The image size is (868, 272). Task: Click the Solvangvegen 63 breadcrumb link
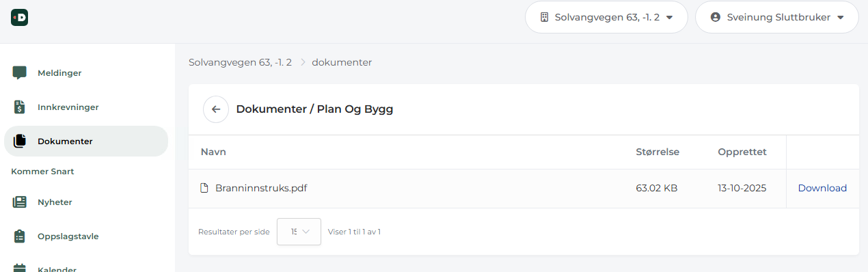click(240, 62)
